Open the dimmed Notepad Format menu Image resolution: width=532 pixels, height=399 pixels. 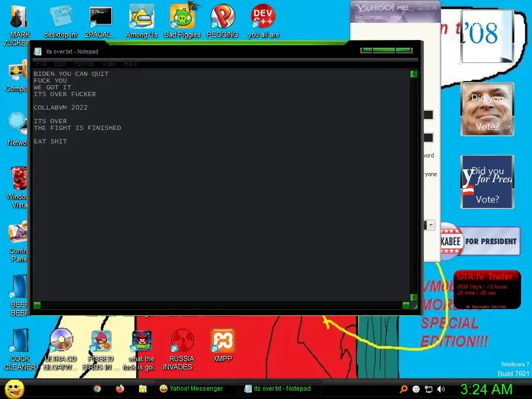(84, 63)
